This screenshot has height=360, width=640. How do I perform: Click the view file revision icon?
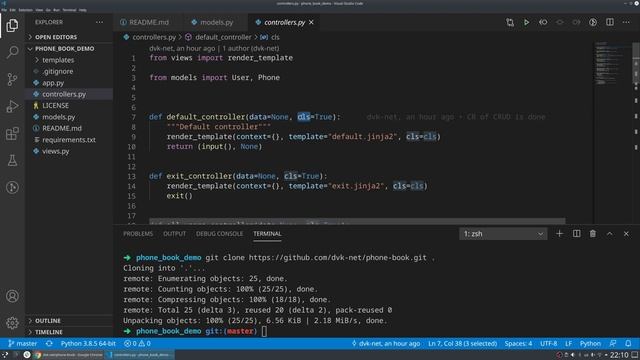coord(543,22)
